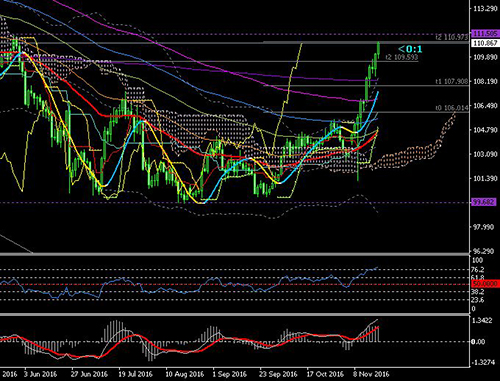Image resolution: width=500 pixels, height=381 pixels.
Task: Select the 106.490 price axis label
Action: pyautogui.click(x=485, y=106)
